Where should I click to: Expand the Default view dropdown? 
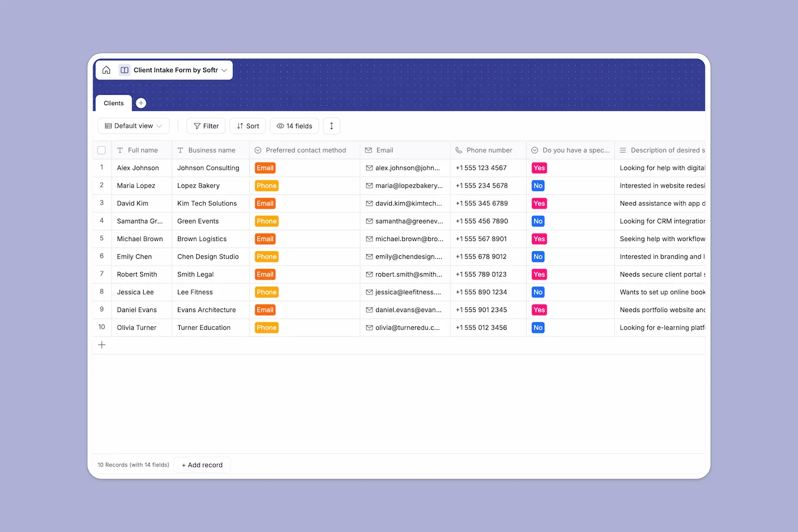[133, 126]
